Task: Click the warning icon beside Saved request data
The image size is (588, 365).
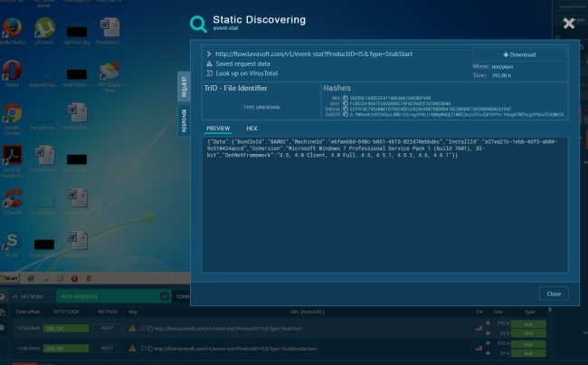Action: coord(209,63)
